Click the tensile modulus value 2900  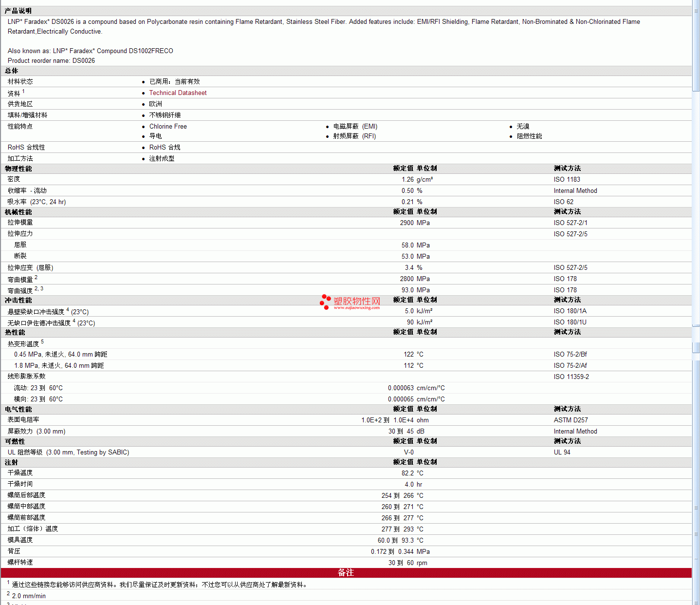[x=407, y=223]
